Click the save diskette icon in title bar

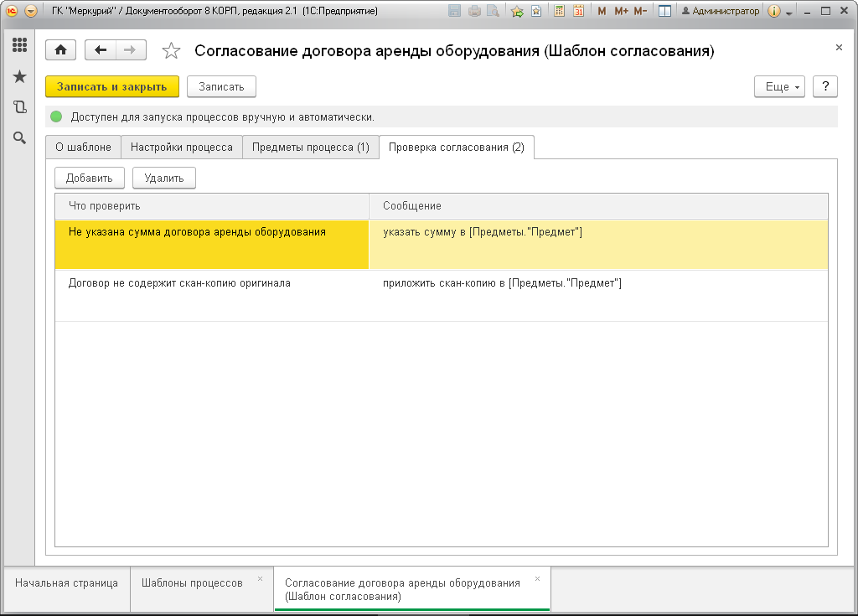(454, 11)
